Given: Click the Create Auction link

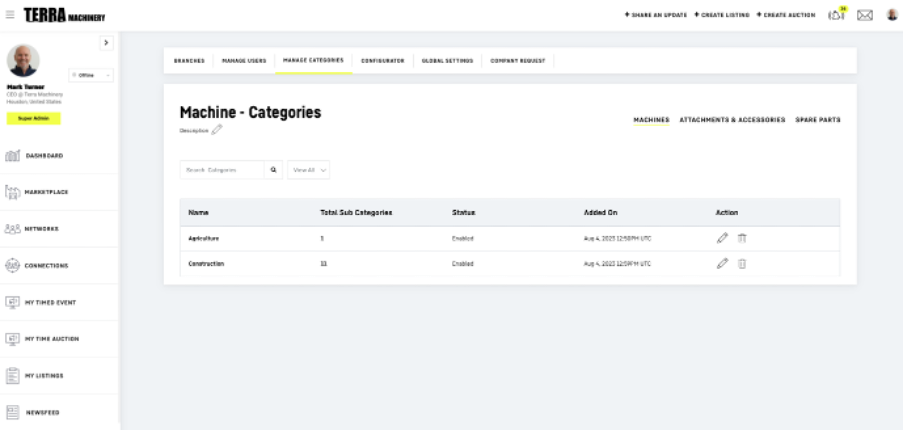Looking at the screenshot, I should [x=786, y=15].
